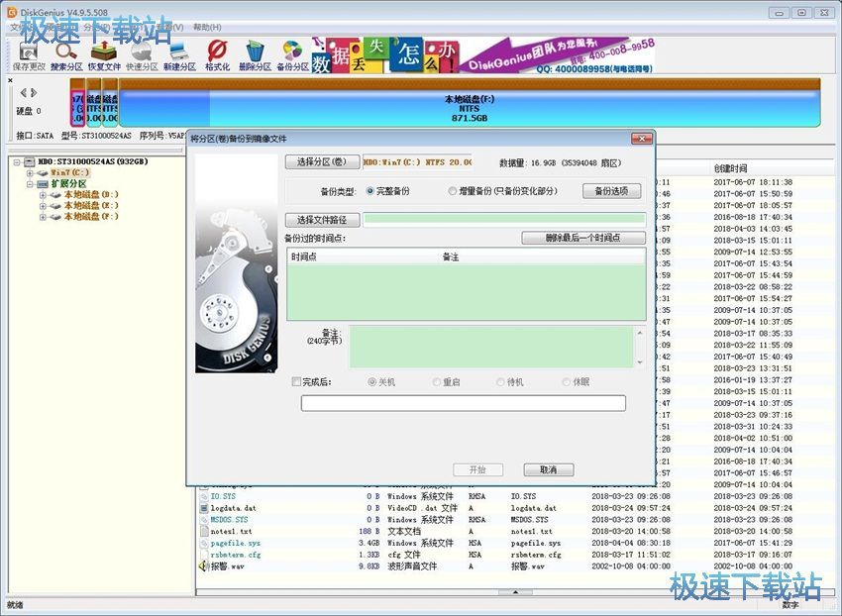Expand the 本地磁盘 (E:) tree node
Viewport: 842px width, 616px height.
click(43, 206)
